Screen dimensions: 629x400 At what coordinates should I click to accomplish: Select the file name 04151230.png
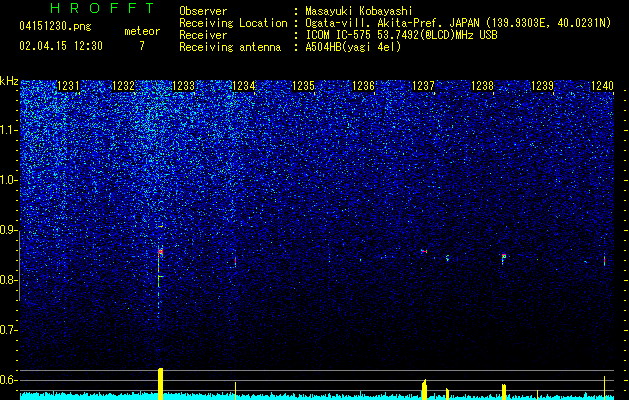[55, 27]
